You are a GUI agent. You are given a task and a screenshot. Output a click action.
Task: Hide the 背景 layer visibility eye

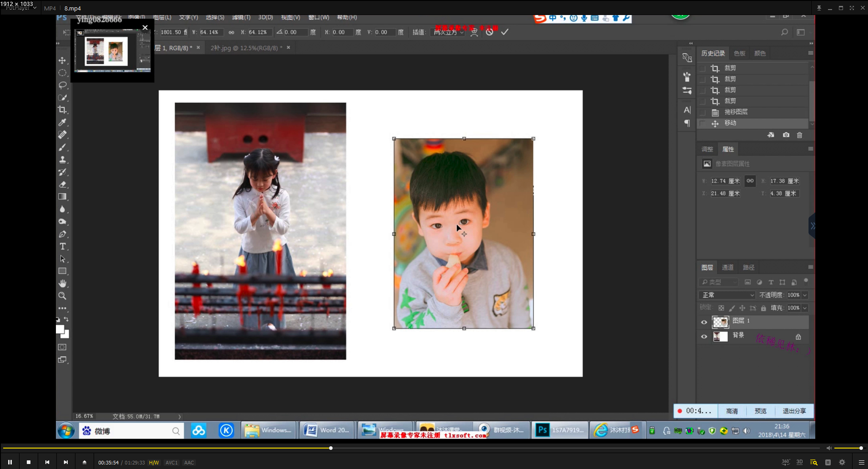(704, 337)
